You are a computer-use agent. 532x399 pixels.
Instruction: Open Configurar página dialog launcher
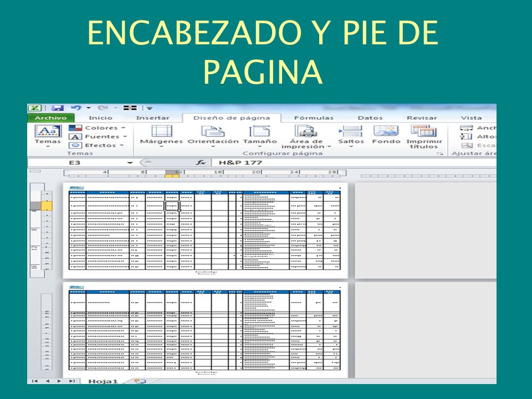point(441,154)
